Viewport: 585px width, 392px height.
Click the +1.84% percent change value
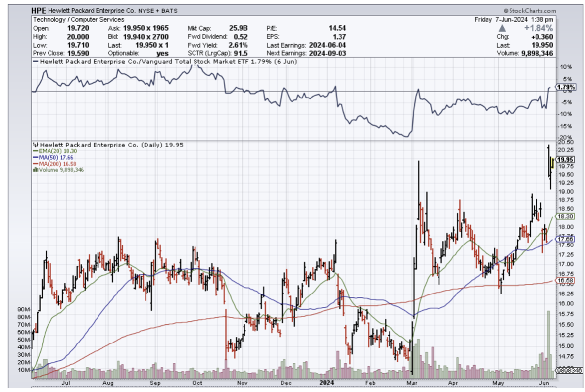pyautogui.click(x=538, y=28)
